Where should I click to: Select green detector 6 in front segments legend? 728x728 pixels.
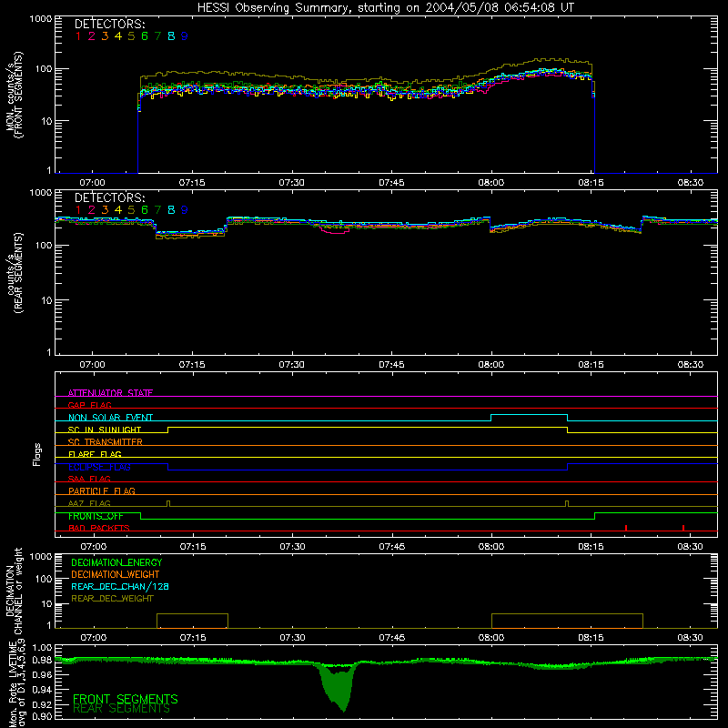145,36
